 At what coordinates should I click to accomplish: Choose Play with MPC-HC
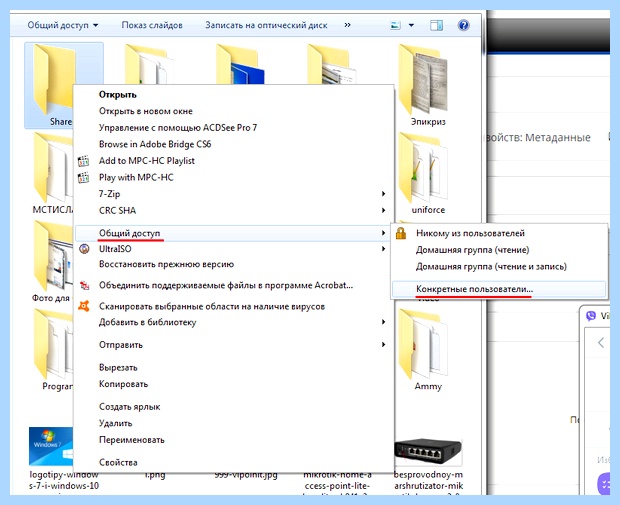click(136, 178)
